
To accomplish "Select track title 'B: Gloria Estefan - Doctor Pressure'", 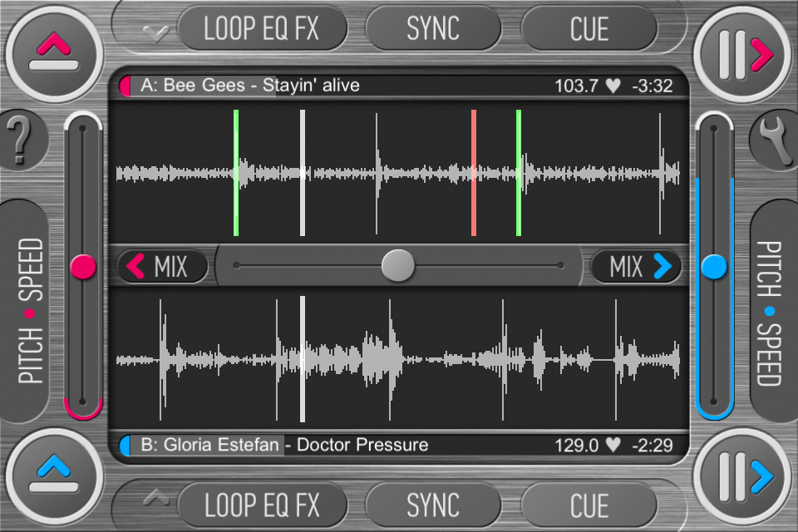I will (x=284, y=445).
